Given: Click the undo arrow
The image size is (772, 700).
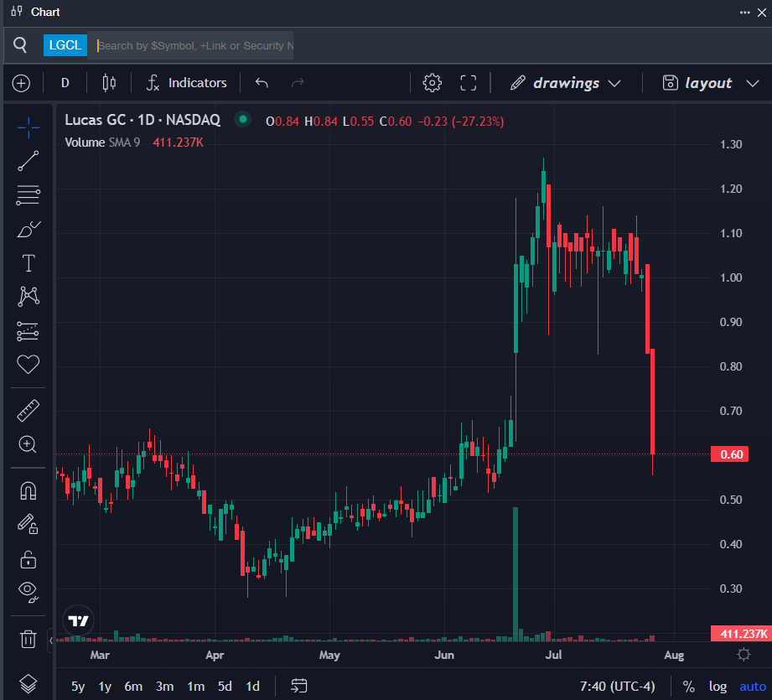Looking at the screenshot, I should coord(262,83).
